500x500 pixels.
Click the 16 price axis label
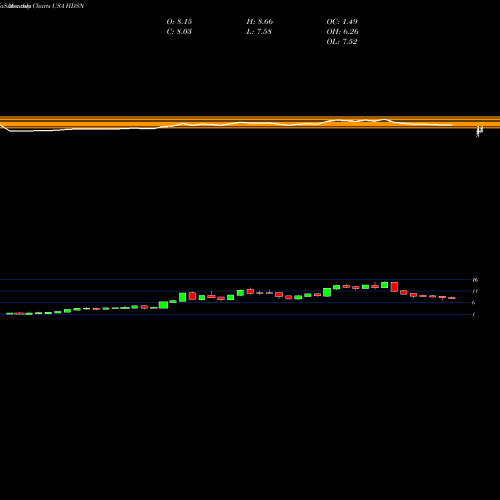[x=475, y=280]
